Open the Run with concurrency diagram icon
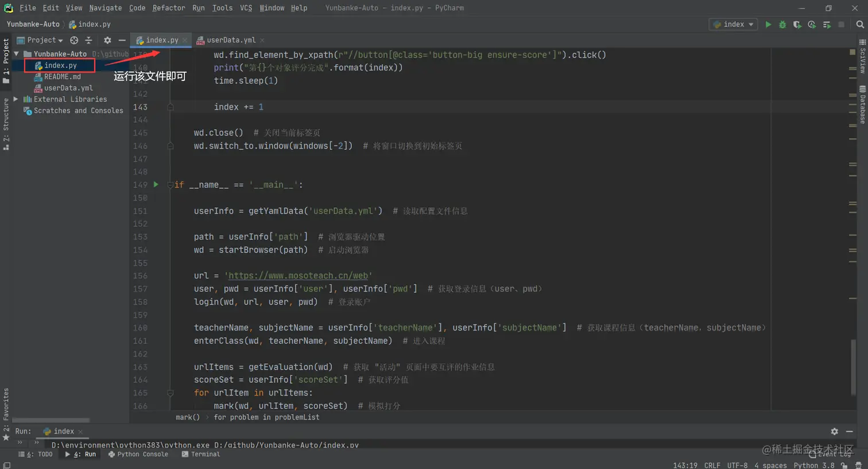 click(x=827, y=25)
